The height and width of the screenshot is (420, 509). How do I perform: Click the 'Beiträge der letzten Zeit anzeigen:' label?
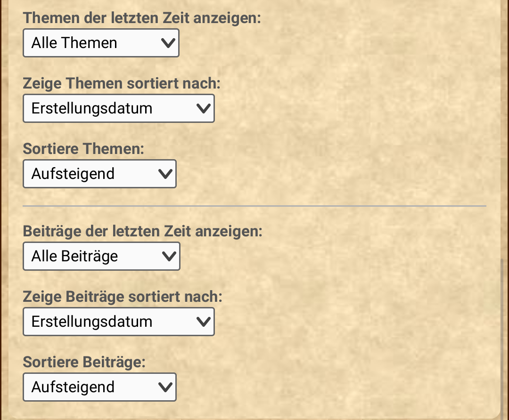(142, 232)
